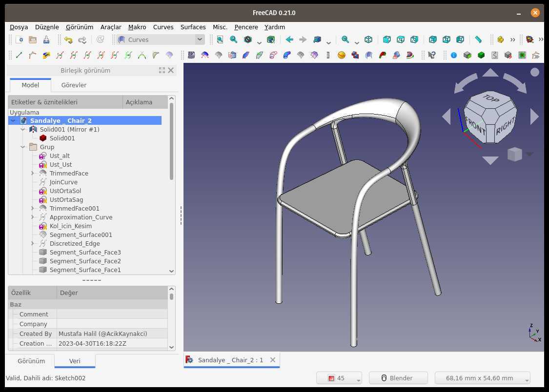Viewport: 549px width, 392px height.
Task: Click the What's This help cursor icon
Action: pyautogui.click(x=432, y=55)
